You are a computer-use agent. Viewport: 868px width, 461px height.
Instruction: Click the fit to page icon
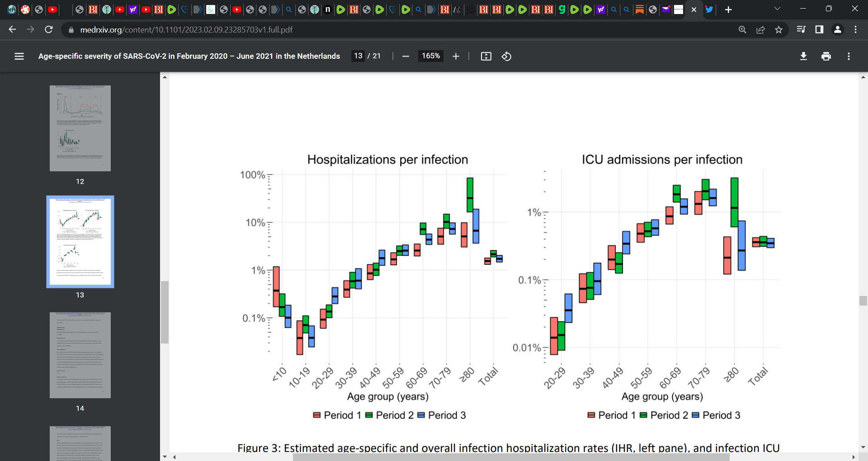[486, 56]
